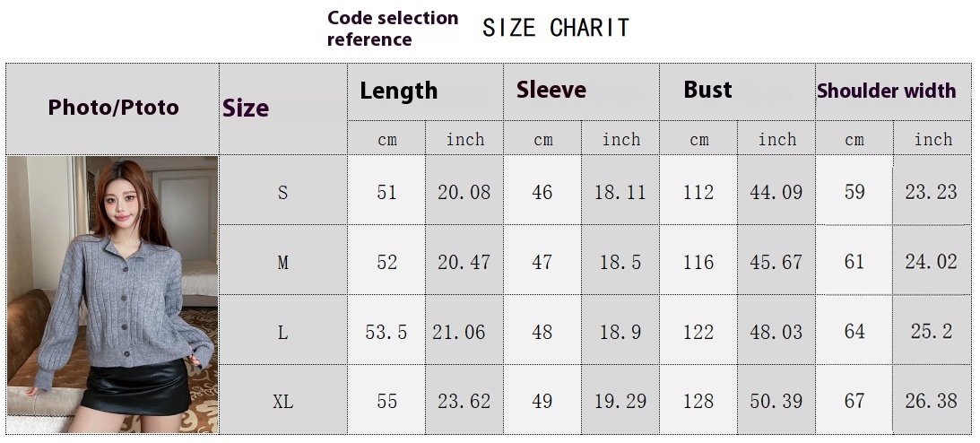The image size is (980, 443).
Task: Click the model photo of the gray cardigan
Action: (113, 294)
